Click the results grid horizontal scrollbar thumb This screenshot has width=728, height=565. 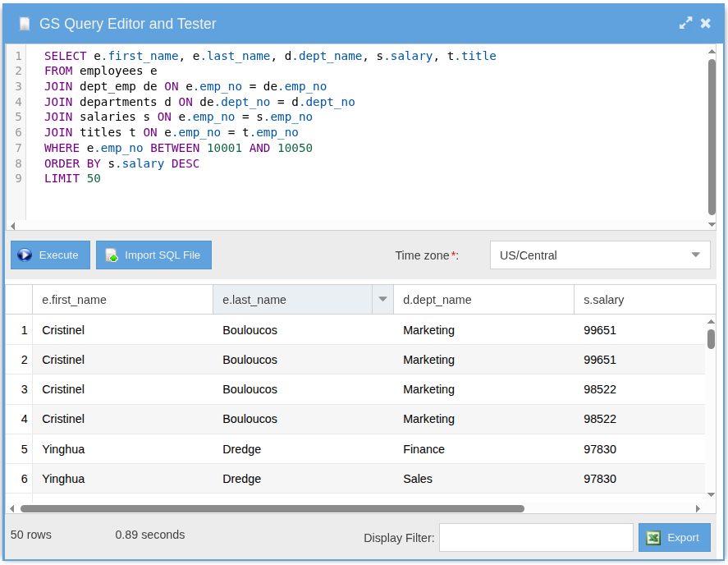click(x=272, y=509)
